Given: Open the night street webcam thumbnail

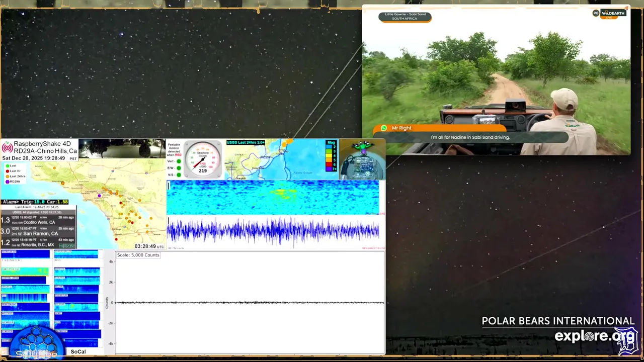Looking at the screenshot, I should [122, 148].
